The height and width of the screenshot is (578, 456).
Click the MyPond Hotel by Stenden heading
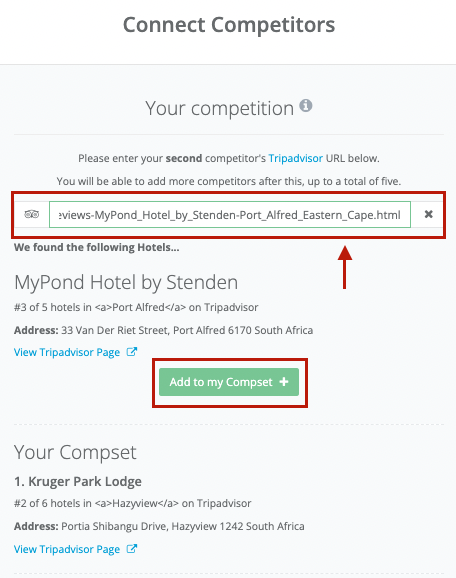[126, 283]
